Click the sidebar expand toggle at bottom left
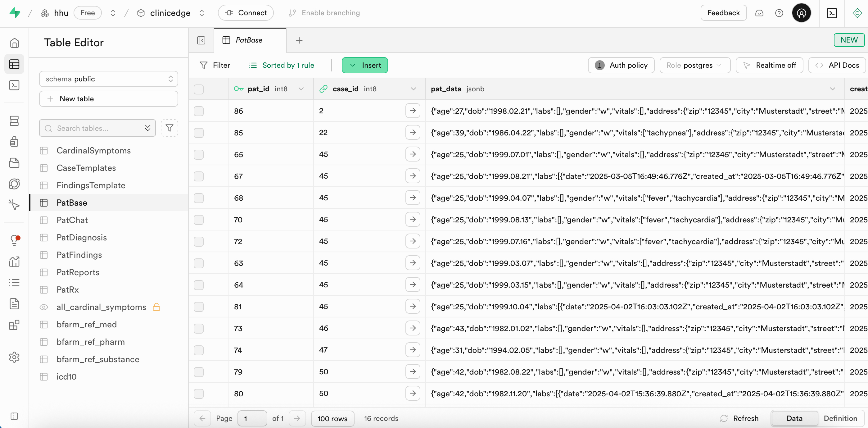 click(x=14, y=416)
